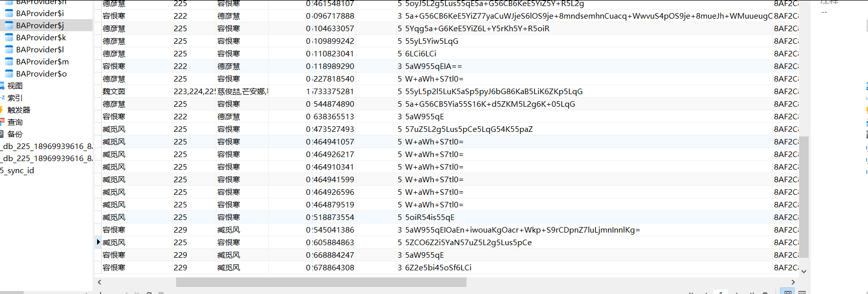Click the BAProvider$m table icon
868x294 pixels.
point(9,61)
